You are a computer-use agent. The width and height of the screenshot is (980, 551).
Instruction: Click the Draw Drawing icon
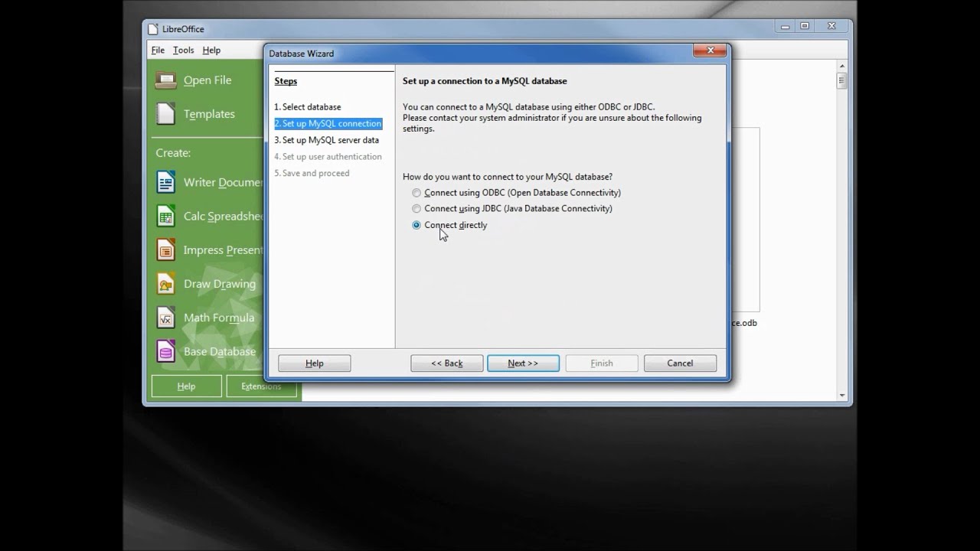click(x=165, y=284)
